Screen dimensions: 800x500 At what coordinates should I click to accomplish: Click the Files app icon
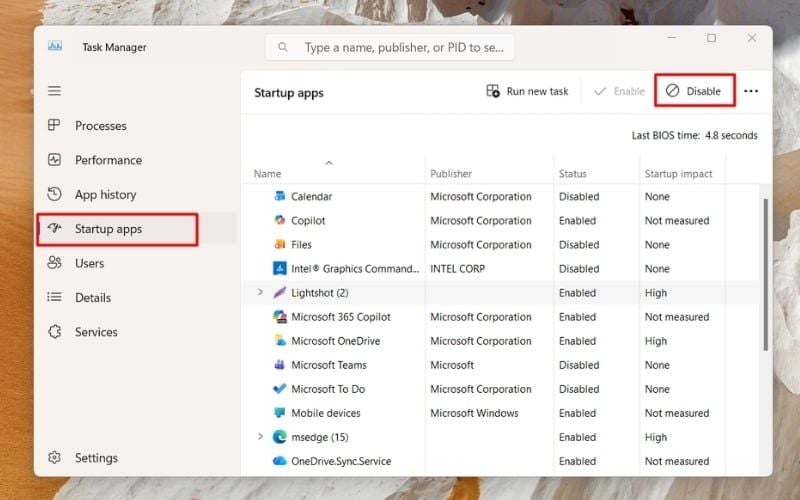[280, 244]
